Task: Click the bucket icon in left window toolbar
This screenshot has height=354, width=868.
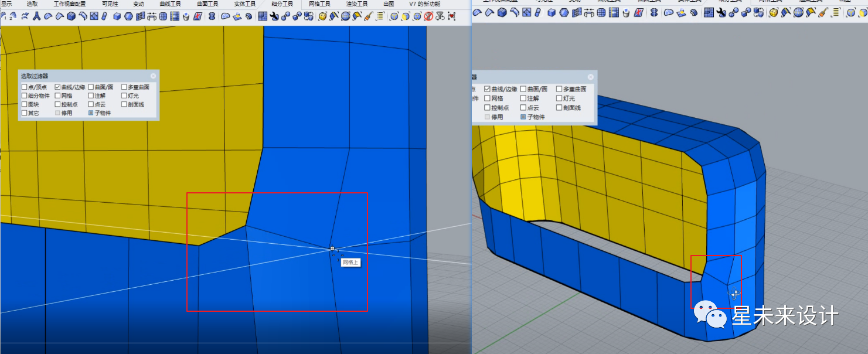Action: point(186,16)
